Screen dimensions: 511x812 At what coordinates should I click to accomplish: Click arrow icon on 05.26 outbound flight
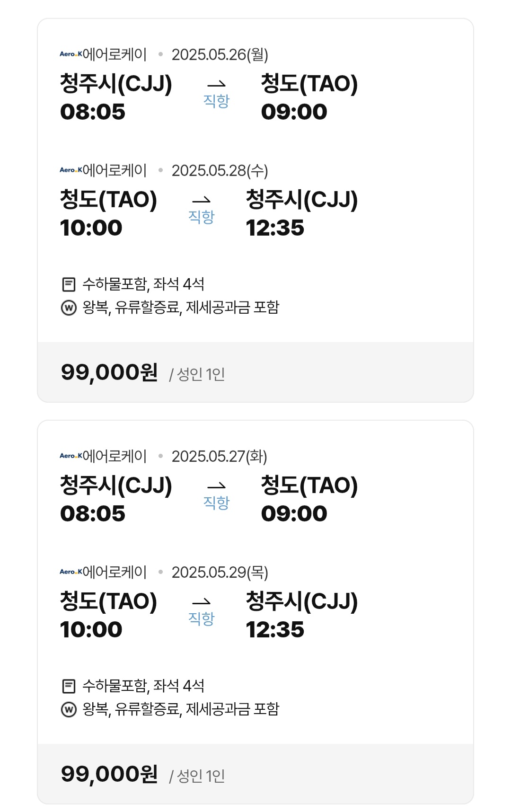point(216,84)
